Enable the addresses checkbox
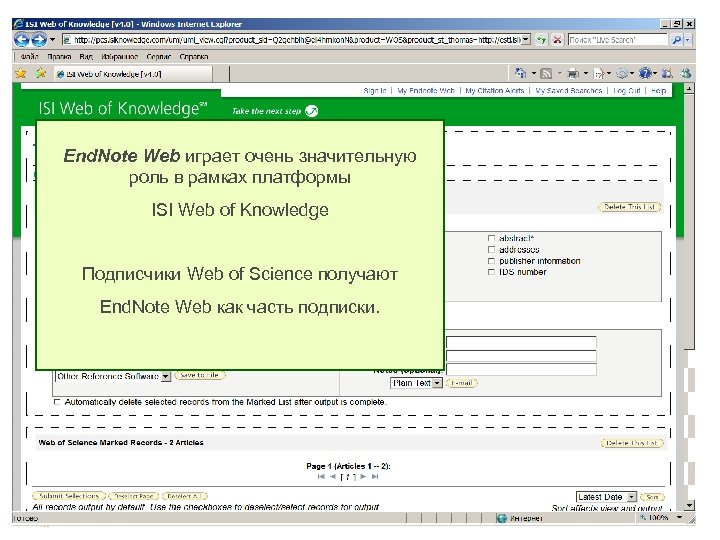The height and width of the screenshot is (540, 720). click(x=491, y=249)
